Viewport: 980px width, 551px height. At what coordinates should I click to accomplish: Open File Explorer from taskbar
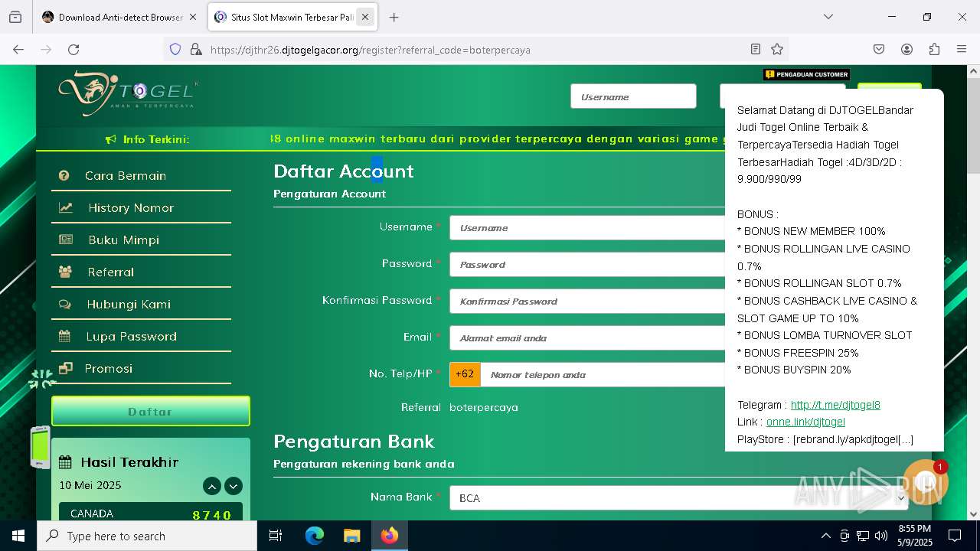[x=351, y=536]
